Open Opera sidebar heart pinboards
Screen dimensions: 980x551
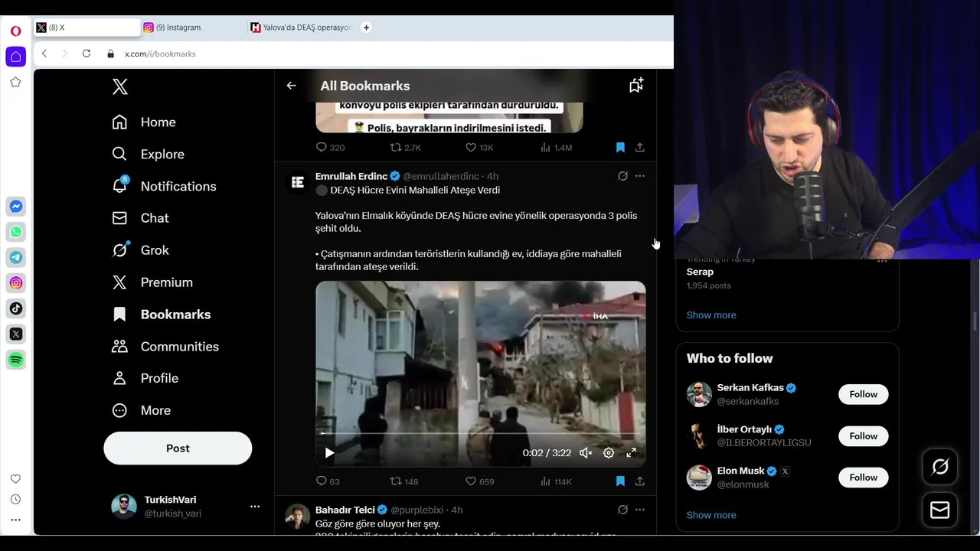pos(15,479)
